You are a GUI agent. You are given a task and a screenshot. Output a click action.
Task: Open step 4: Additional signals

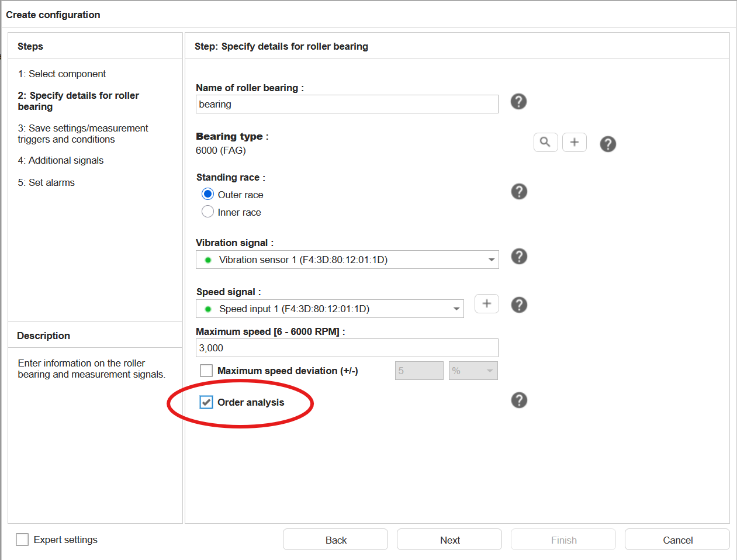61,160
